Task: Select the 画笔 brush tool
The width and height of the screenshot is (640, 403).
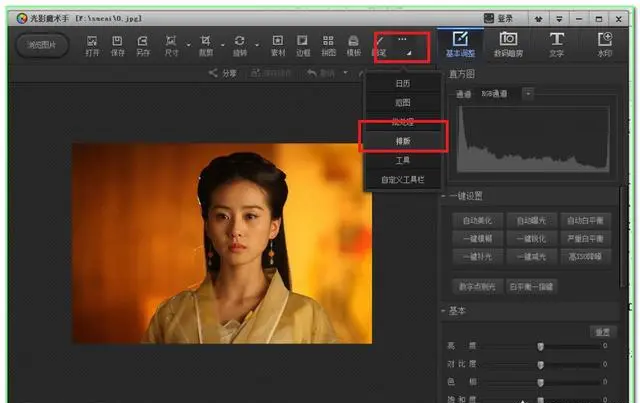Action: point(379,46)
